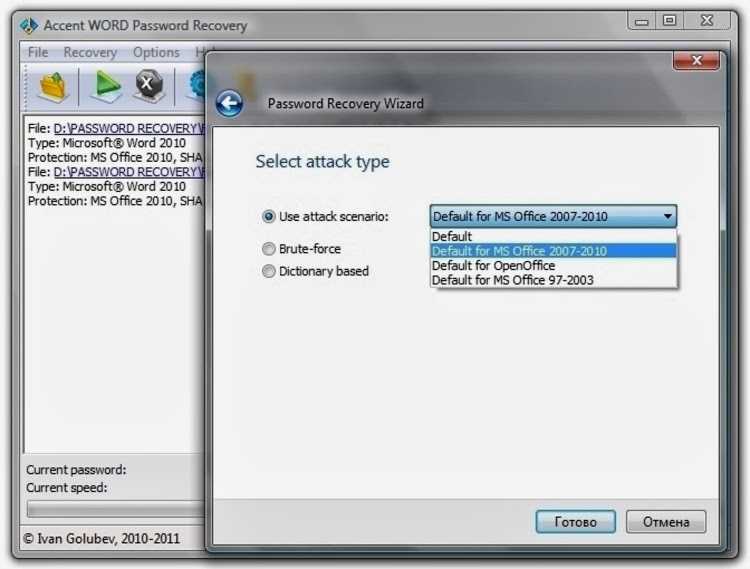Open the Recovery menu

[x=90, y=52]
